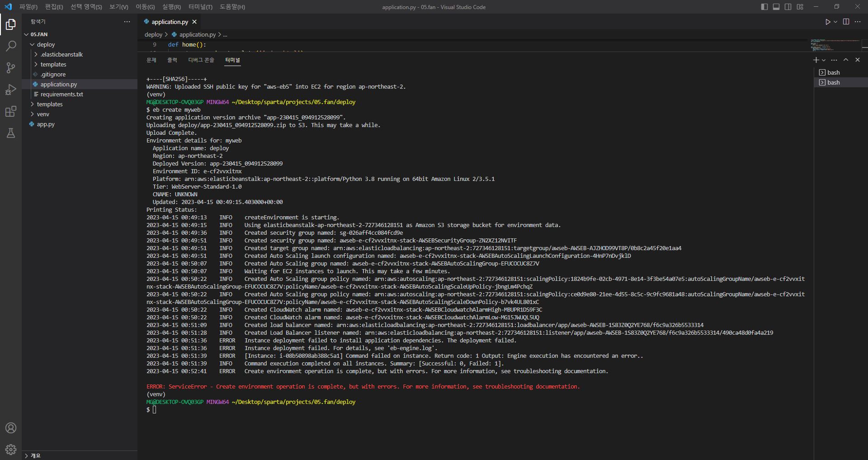Image resolution: width=868 pixels, height=460 pixels.
Task: Open the 선택 영역(S) menu
Action: 86,7
